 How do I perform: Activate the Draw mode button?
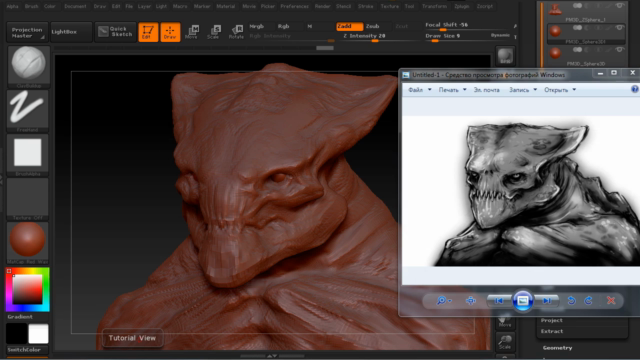[x=170, y=32]
